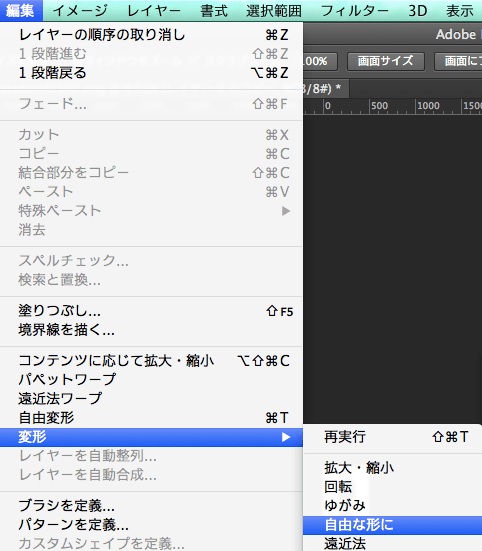Select 自由変形 free transform
Screen dimensions: 482x551
click(x=151, y=418)
